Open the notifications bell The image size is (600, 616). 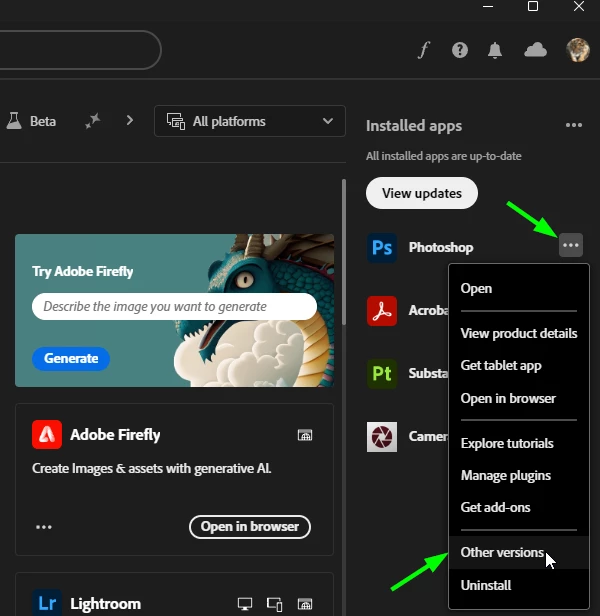pos(495,50)
